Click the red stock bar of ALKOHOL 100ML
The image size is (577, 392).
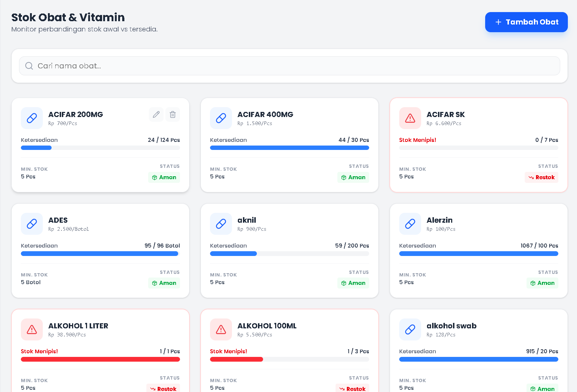point(289,359)
